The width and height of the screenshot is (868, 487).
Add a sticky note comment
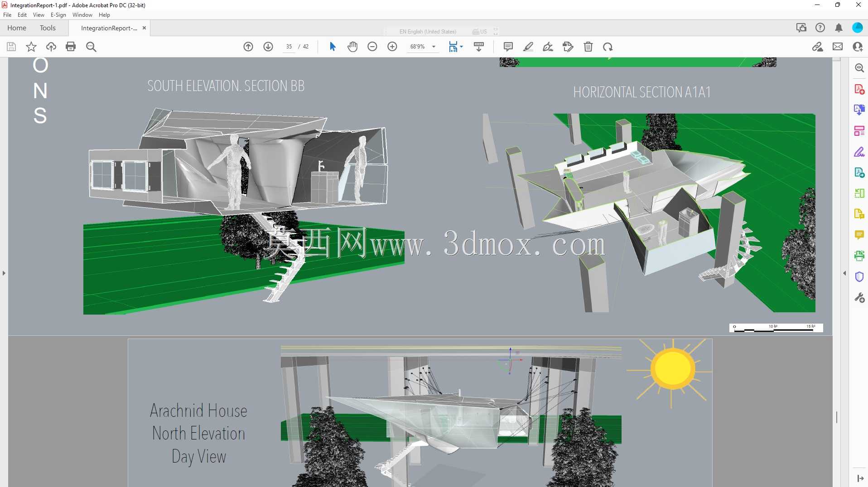click(508, 47)
